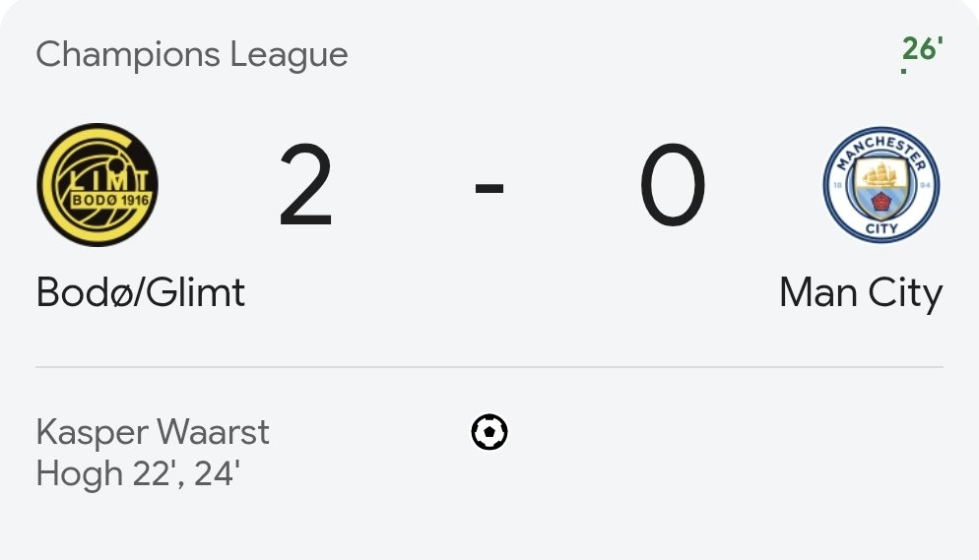Click the horizontal divider below team names

click(489, 367)
